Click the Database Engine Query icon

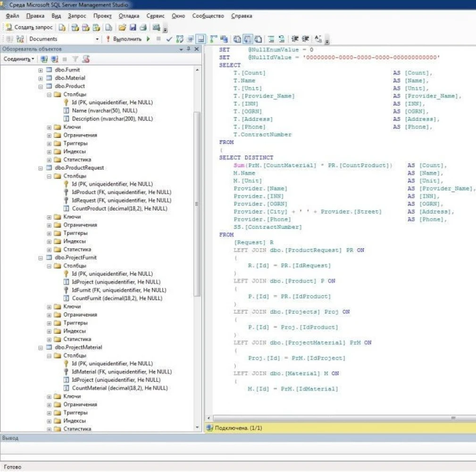click(62, 28)
